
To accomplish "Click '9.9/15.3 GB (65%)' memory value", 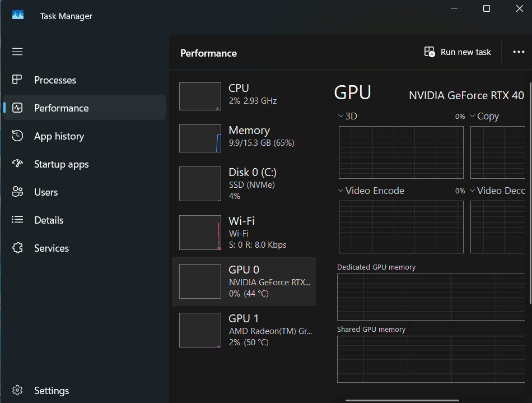I will 262,142.
